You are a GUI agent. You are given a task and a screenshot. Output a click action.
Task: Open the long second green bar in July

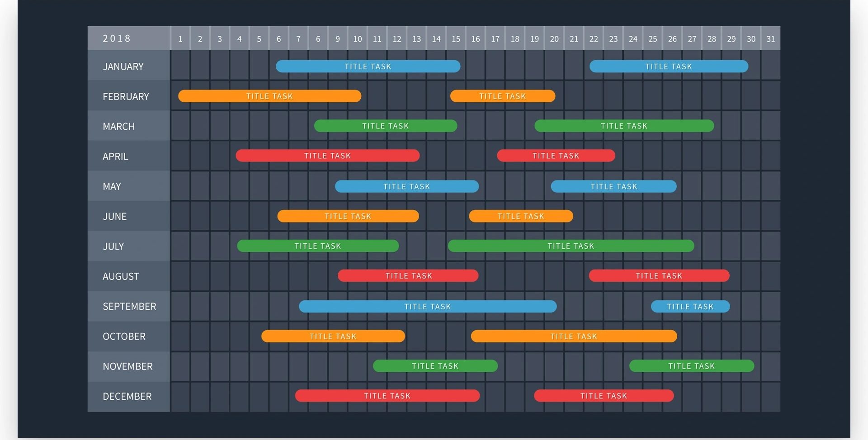coord(571,246)
